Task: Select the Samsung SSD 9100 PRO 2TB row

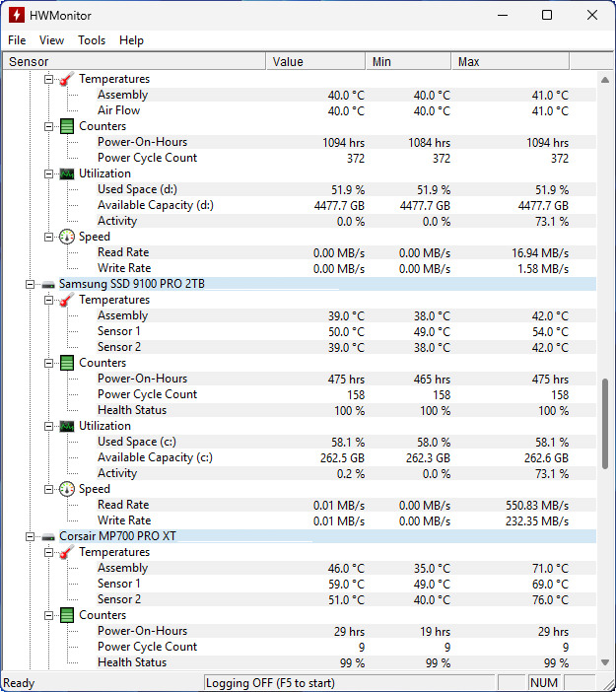Action: point(327,284)
